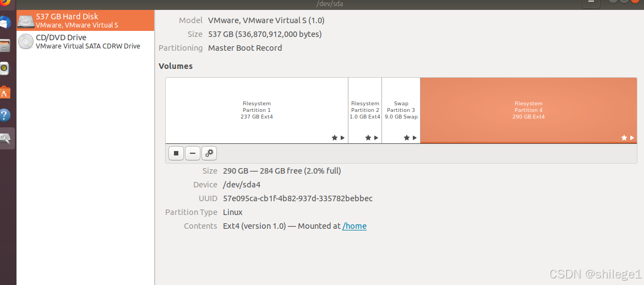Select Partition 2 1.0 GB Ext4 volume

pos(365,110)
